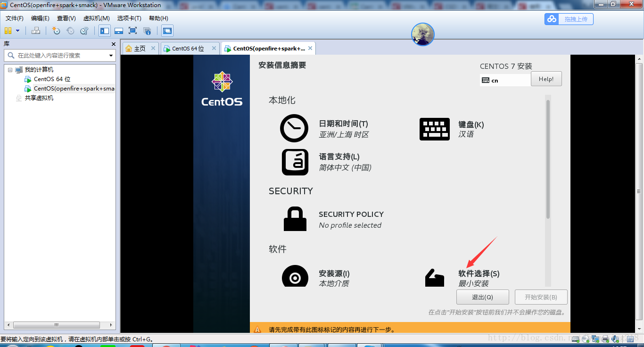The image size is (644, 347).
Task: Click the warning triangle icon in orange bar
Action: click(x=257, y=330)
